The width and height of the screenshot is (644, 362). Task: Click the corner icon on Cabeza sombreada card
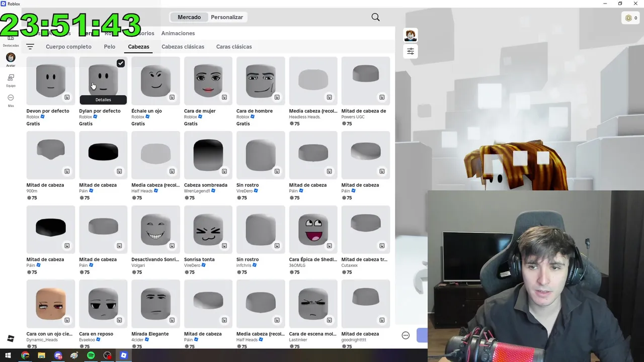coord(224,171)
